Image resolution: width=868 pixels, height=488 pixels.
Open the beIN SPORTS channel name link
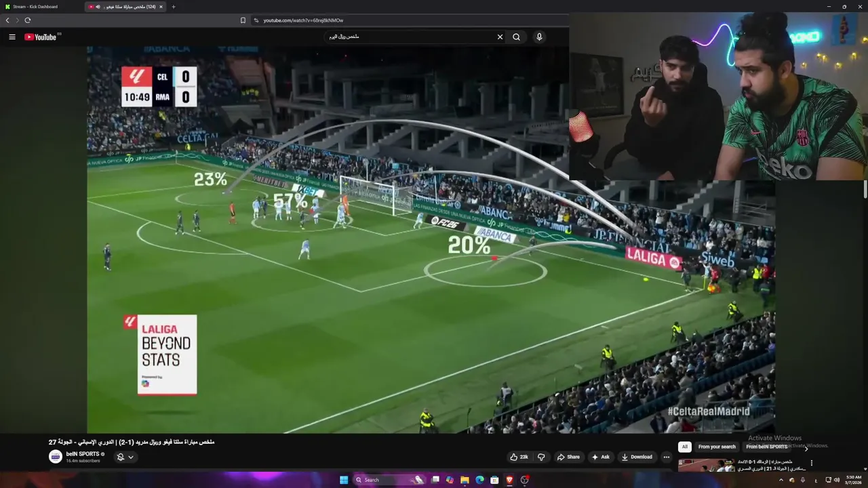(x=83, y=454)
